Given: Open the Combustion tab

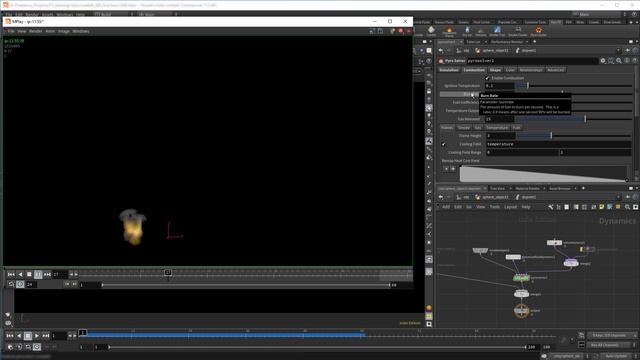Looking at the screenshot, I should pos(474,70).
